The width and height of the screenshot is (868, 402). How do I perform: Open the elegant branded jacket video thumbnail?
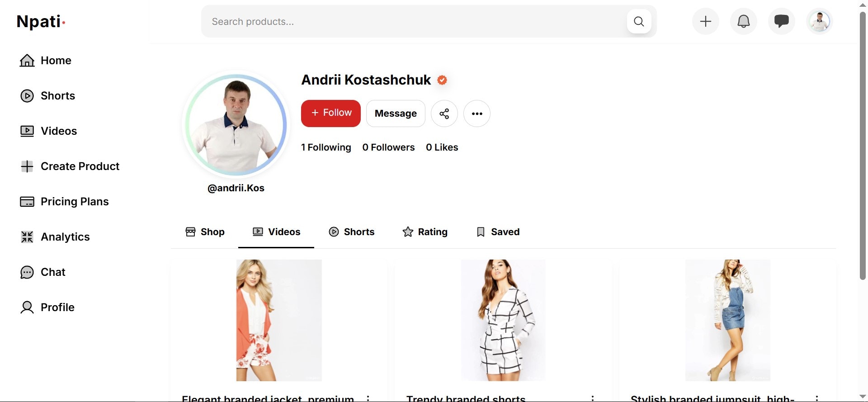coord(279,320)
